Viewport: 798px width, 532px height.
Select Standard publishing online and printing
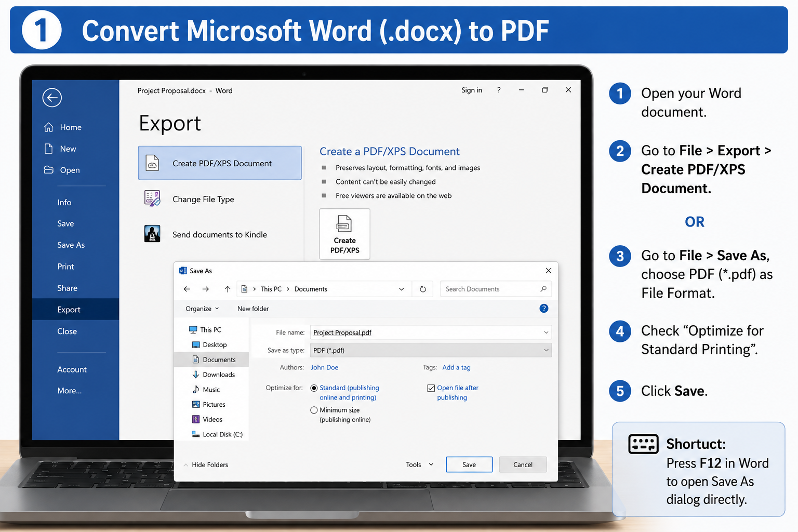(314, 388)
